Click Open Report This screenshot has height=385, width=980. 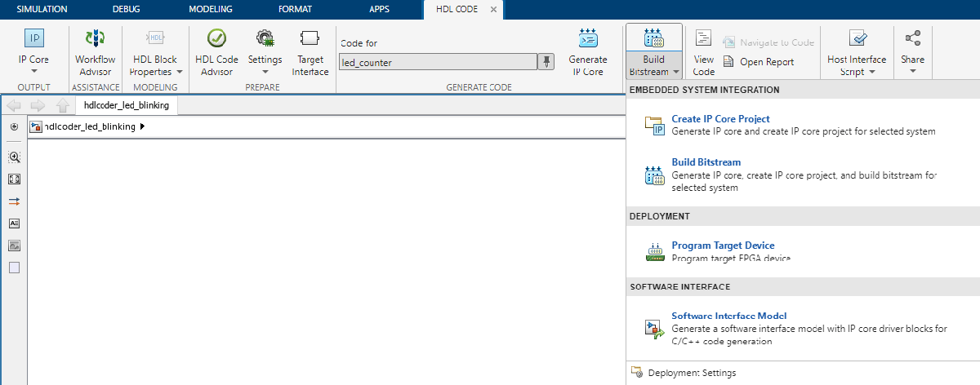pyautogui.click(x=759, y=62)
